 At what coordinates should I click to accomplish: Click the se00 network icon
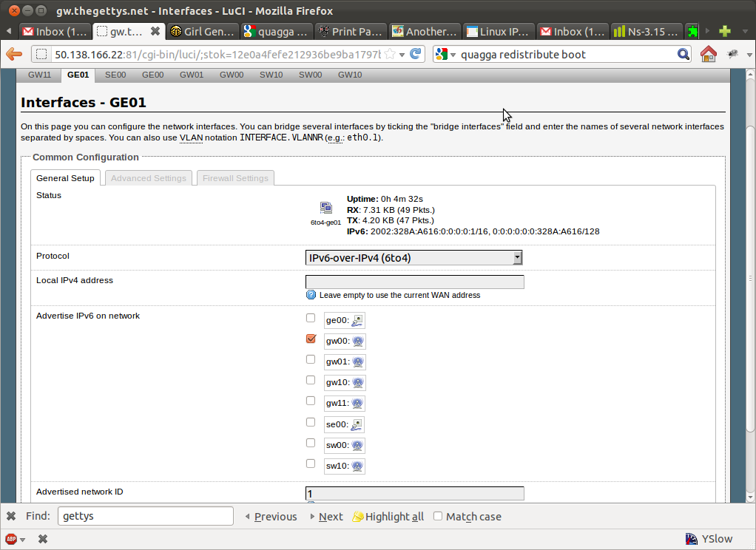coord(357,424)
